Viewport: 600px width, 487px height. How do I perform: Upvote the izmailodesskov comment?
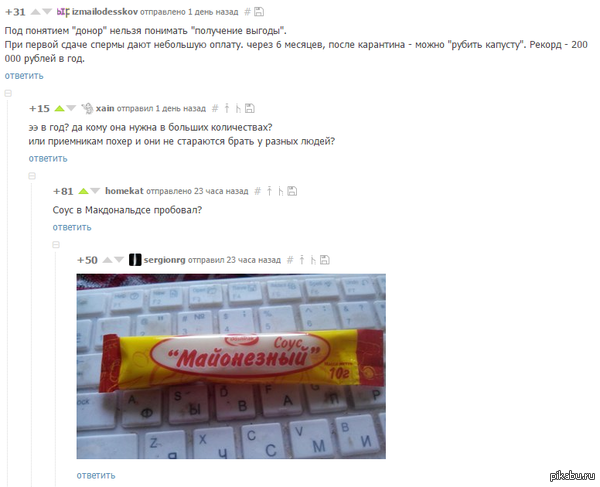click(35, 12)
